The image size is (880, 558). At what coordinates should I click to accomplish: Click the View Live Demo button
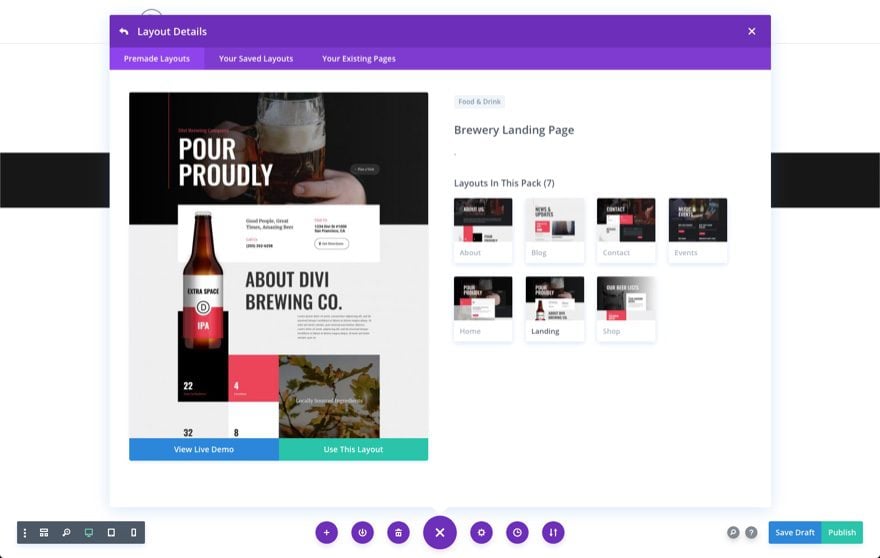click(x=204, y=450)
